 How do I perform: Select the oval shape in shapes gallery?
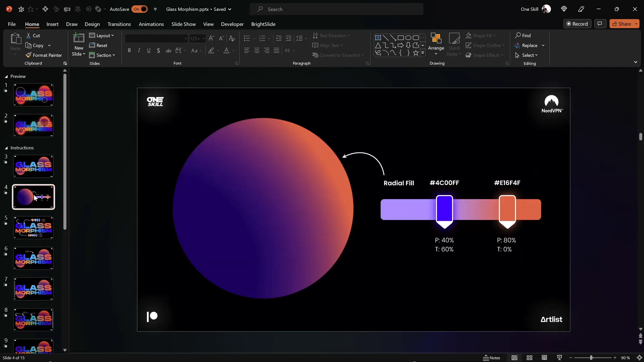[408, 38]
